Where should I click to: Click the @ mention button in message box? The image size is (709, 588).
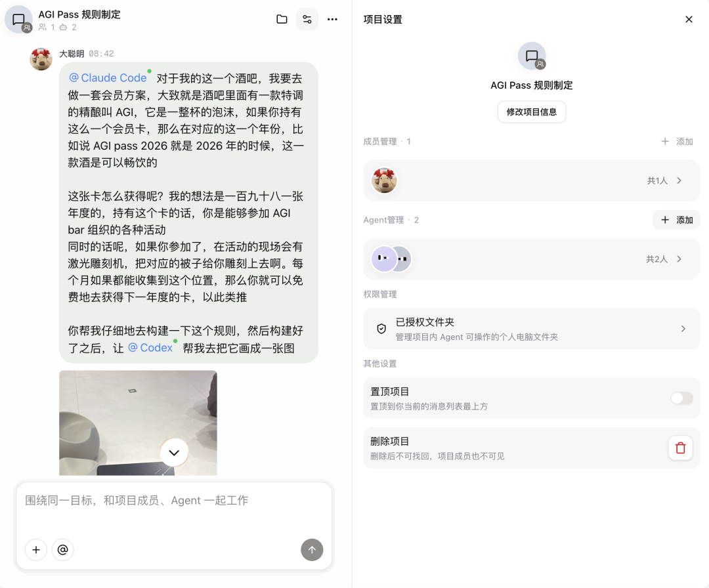point(63,549)
